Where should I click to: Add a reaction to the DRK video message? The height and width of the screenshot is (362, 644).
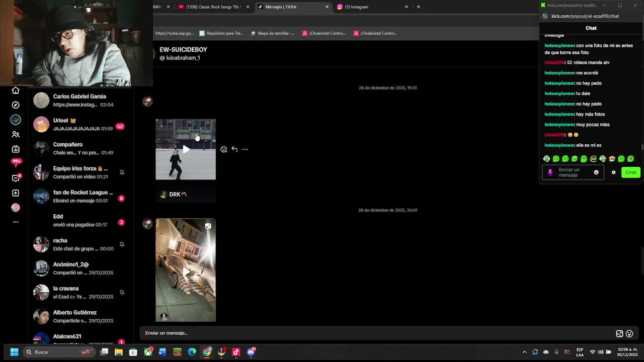pyautogui.click(x=224, y=149)
